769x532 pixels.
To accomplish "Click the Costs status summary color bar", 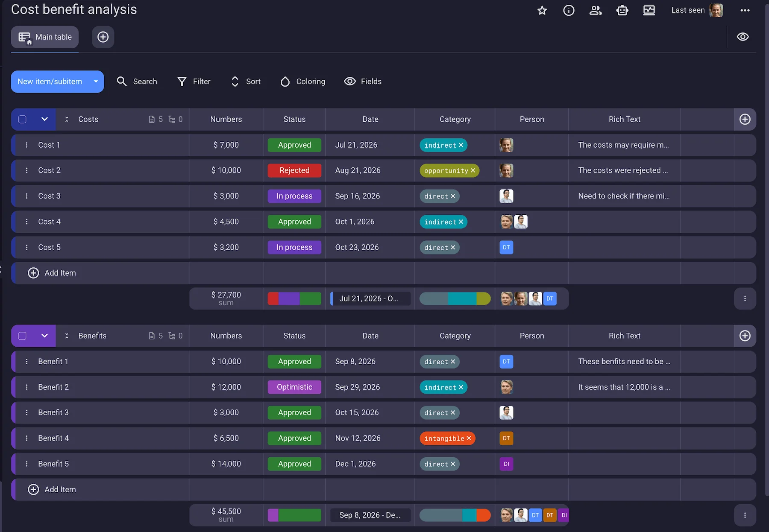I will (x=294, y=299).
